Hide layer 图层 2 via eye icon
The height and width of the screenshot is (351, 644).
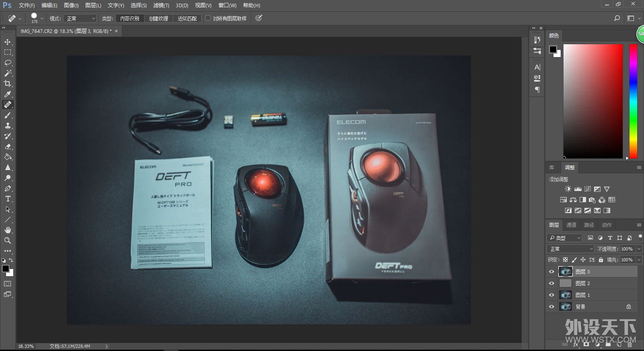552,283
